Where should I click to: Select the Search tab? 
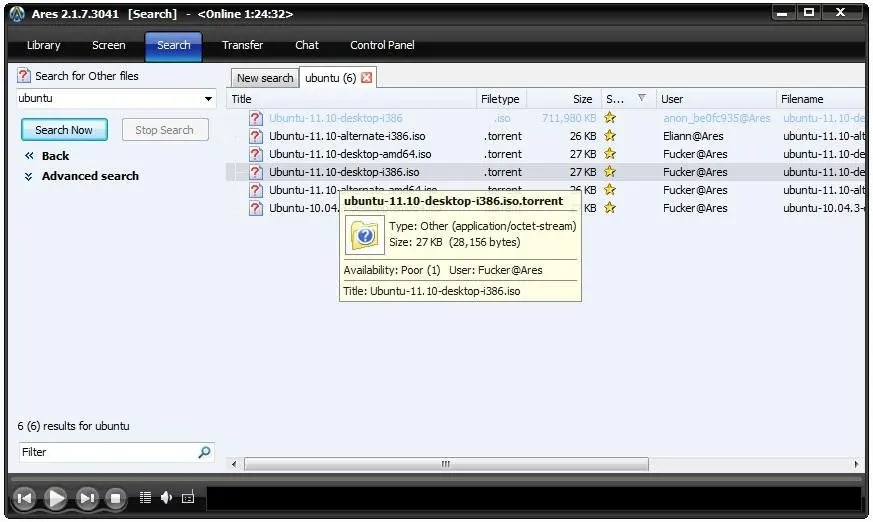point(173,46)
